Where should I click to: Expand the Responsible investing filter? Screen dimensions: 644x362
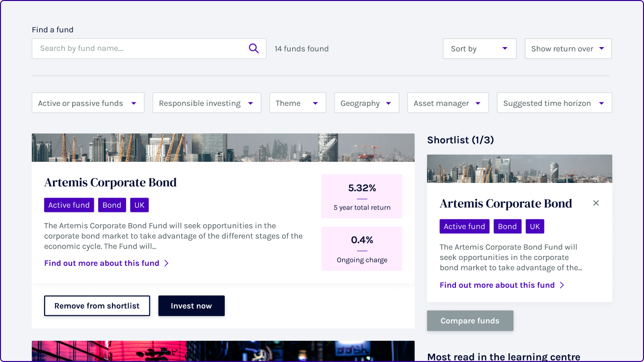[207, 103]
